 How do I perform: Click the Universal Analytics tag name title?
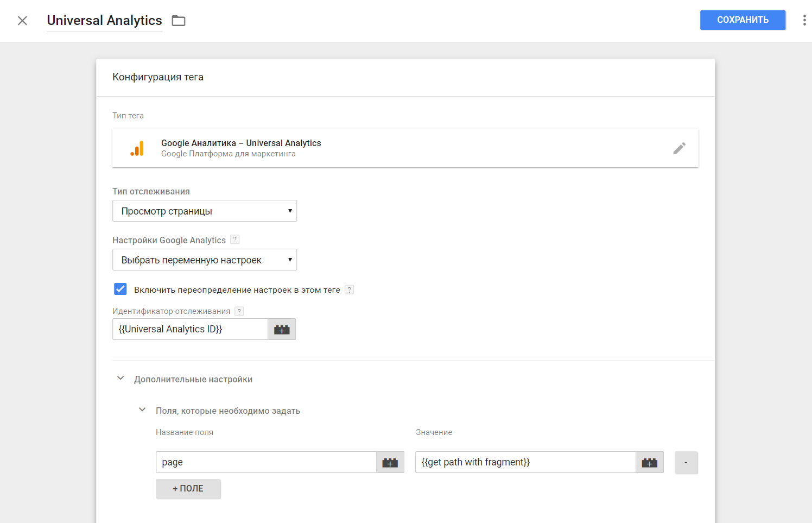click(105, 21)
